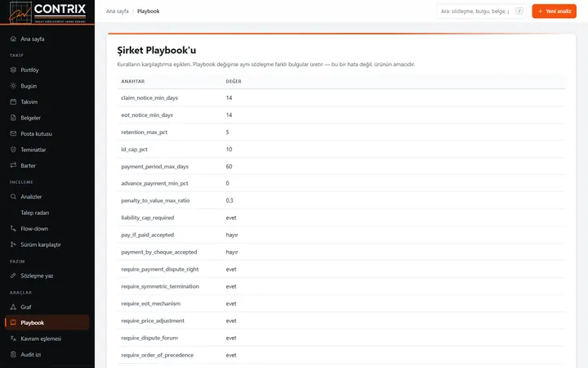Open Posta kutusu envelope icon
This screenshot has height=368, width=588.
coord(13,133)
